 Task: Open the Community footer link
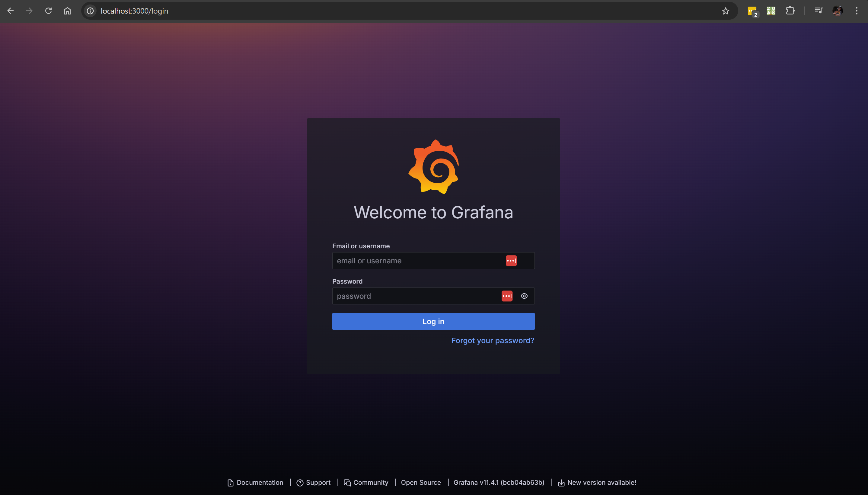[366, 482]
